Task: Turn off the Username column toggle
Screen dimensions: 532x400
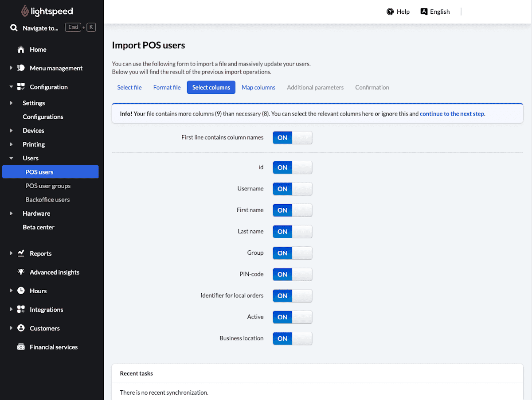Action: [292, 189]
